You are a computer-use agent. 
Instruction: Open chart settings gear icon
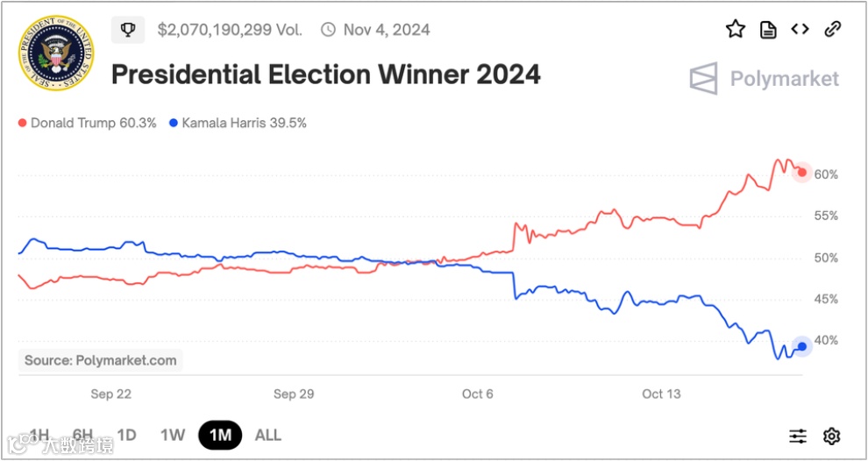831,436
